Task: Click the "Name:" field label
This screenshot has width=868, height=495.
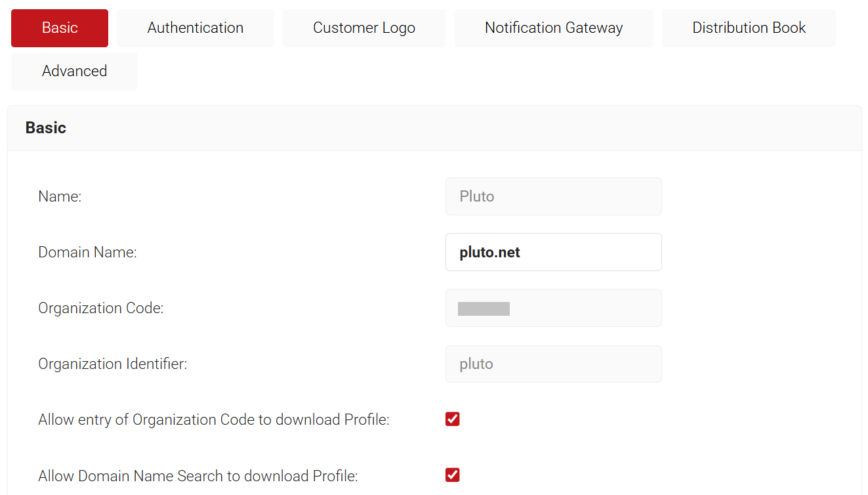Action: 60,196
